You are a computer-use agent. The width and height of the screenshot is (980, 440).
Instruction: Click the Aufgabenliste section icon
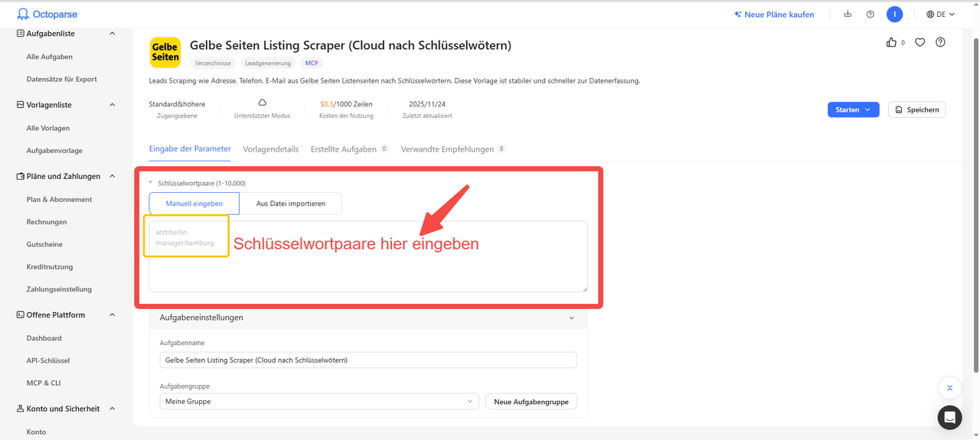[x=21, y=34]
